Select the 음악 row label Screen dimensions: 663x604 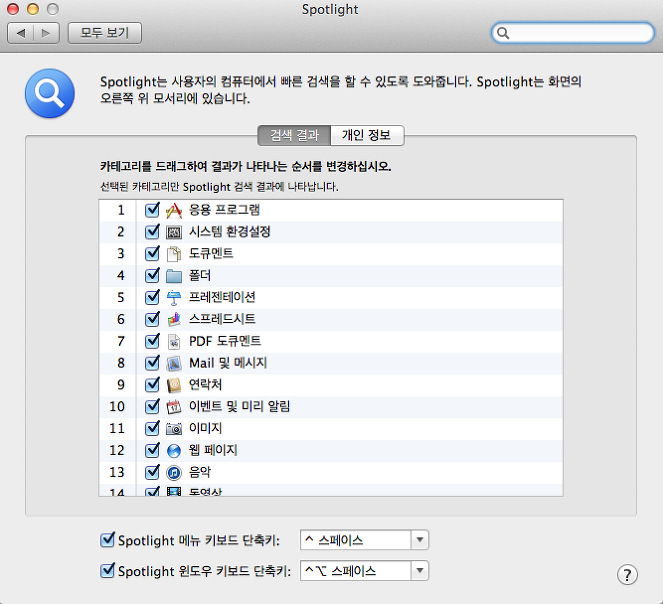tap(200, 472)
